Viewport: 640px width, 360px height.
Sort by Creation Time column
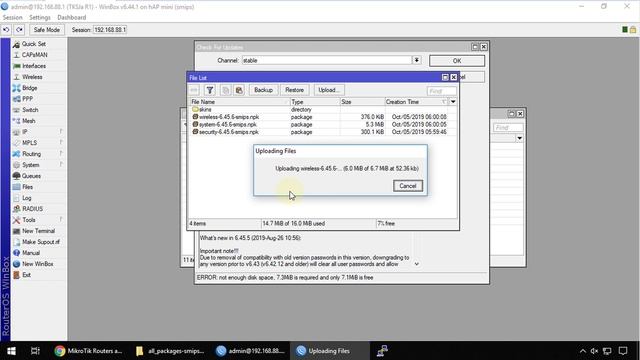coord(416,102)
